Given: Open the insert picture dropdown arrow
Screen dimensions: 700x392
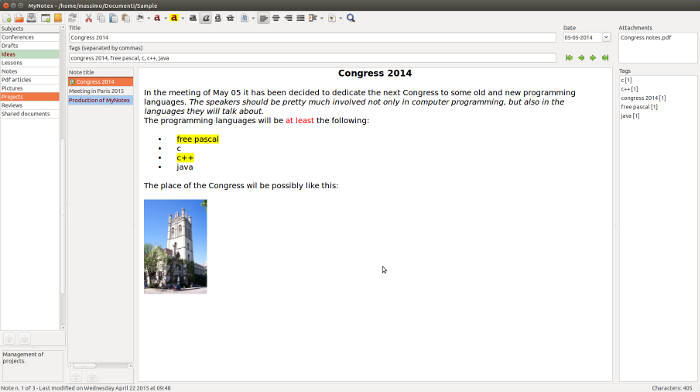Looking at the screenshot, I should point(340,18).
